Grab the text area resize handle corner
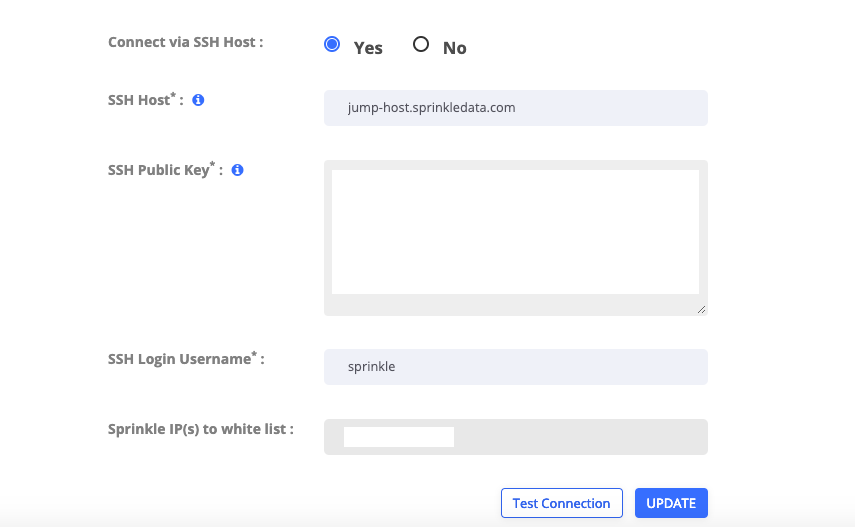Viewport: 855px width, 527px height. 701,309
